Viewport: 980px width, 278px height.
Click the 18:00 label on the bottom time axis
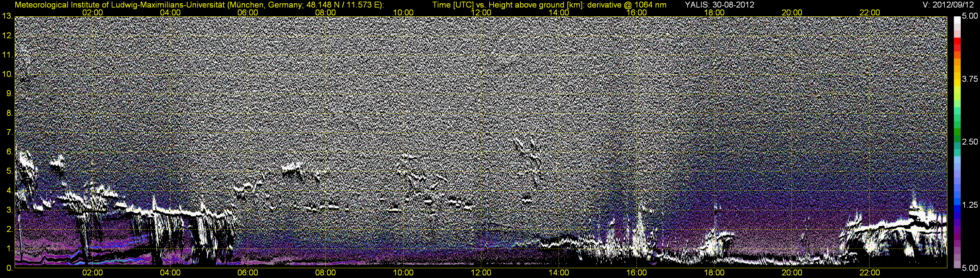click(714, 273)
